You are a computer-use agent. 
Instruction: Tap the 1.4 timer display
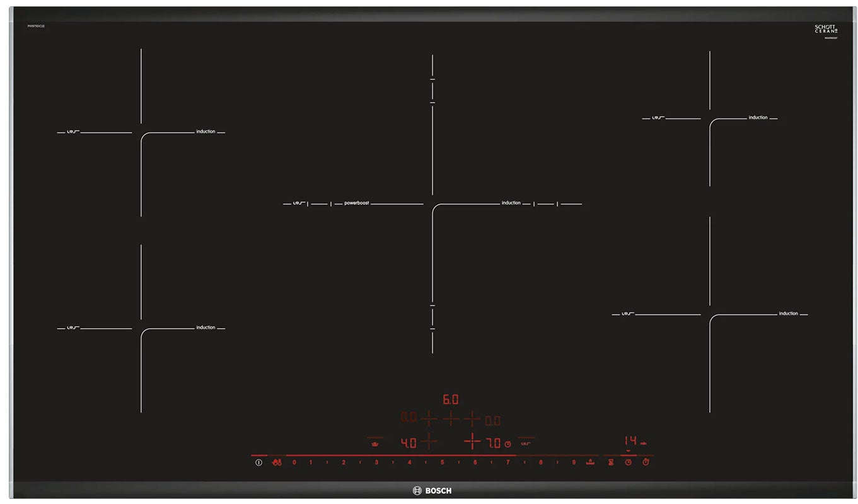[630, 440]
